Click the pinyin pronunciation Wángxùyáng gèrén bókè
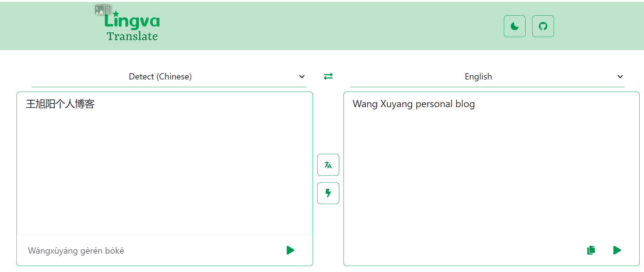Viewport: 644px width, 272px height. pos(76,251)
